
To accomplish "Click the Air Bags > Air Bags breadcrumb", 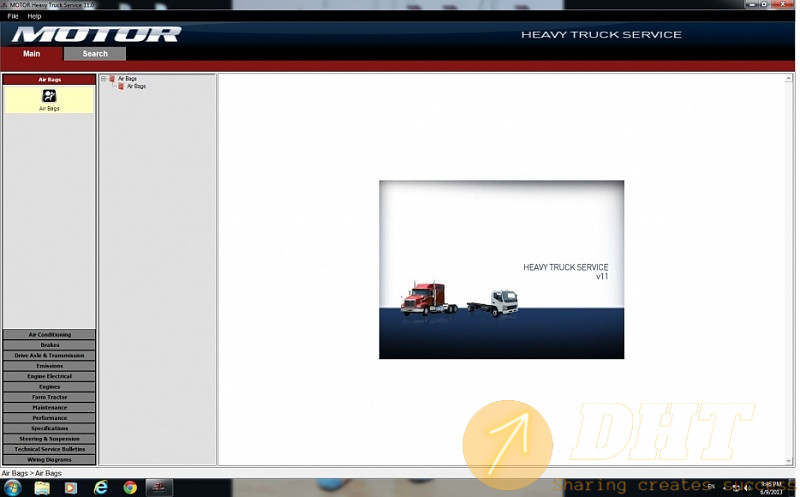I will click(x=31, y=474).
